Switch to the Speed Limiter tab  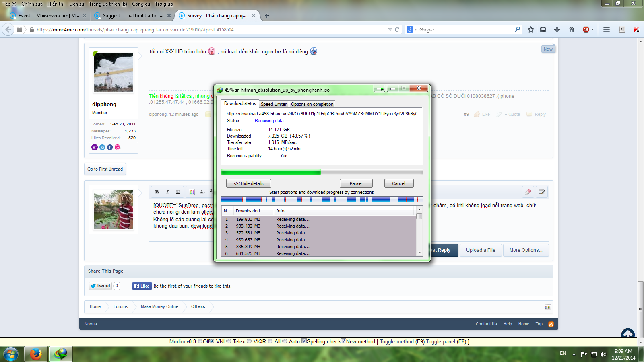point(274,104)
